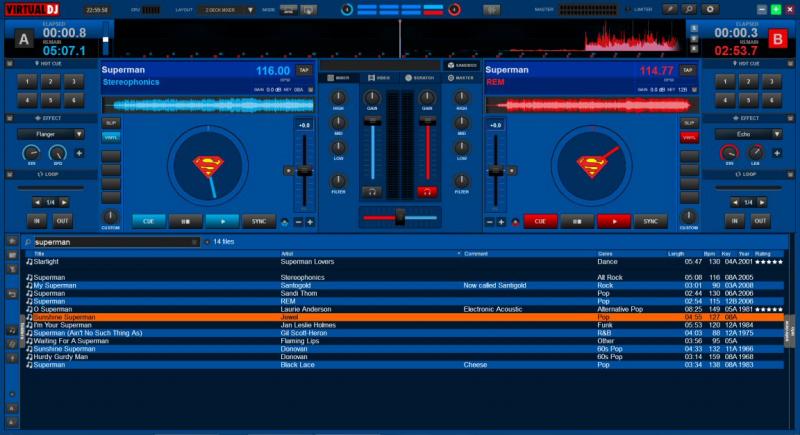Select the 'Sunshine Superman' Jewel track row

click(405, 317)
